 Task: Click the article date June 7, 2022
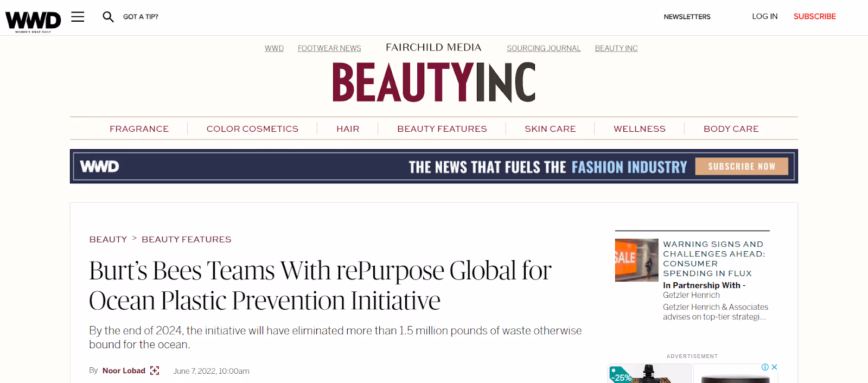211,371
